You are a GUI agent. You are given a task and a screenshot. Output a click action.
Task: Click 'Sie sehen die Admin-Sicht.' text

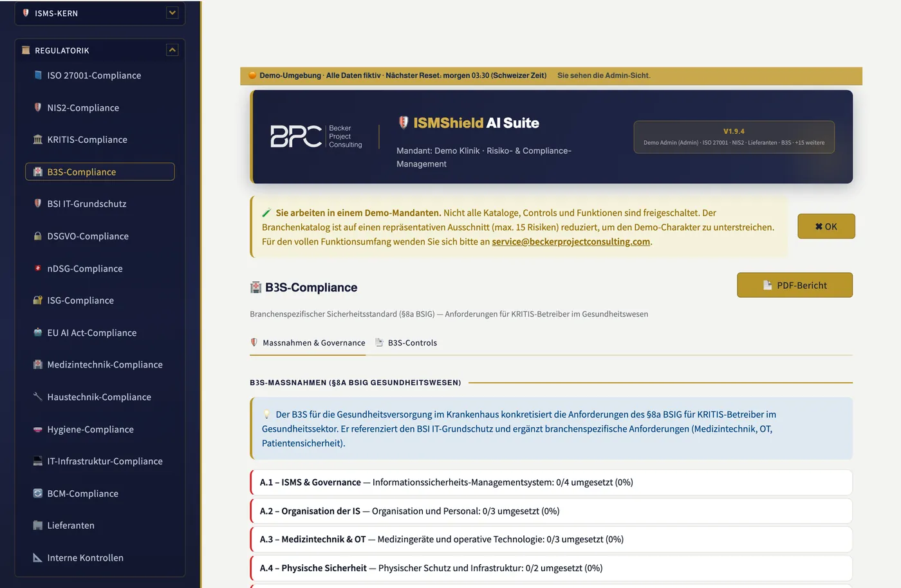click(604, 75)
